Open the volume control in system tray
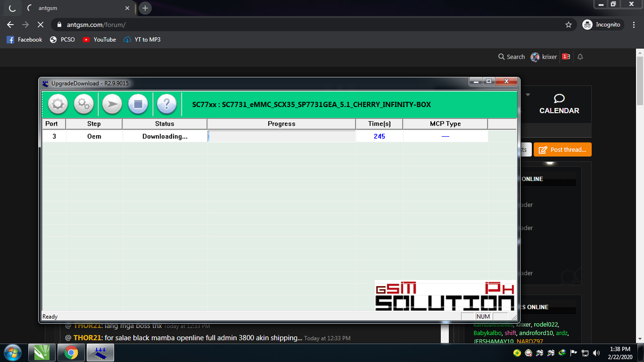This screenshot has height=362, width=644. pos(596,353)
